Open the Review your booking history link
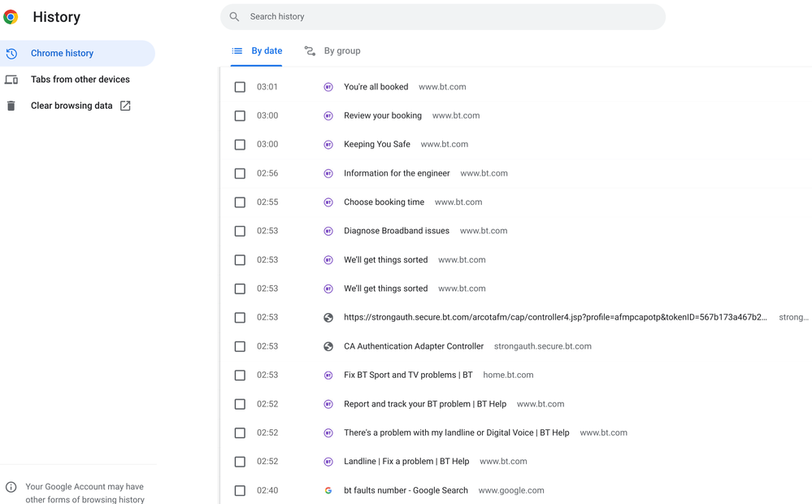This screenshot has height=504, width=812. pos(382,115)
